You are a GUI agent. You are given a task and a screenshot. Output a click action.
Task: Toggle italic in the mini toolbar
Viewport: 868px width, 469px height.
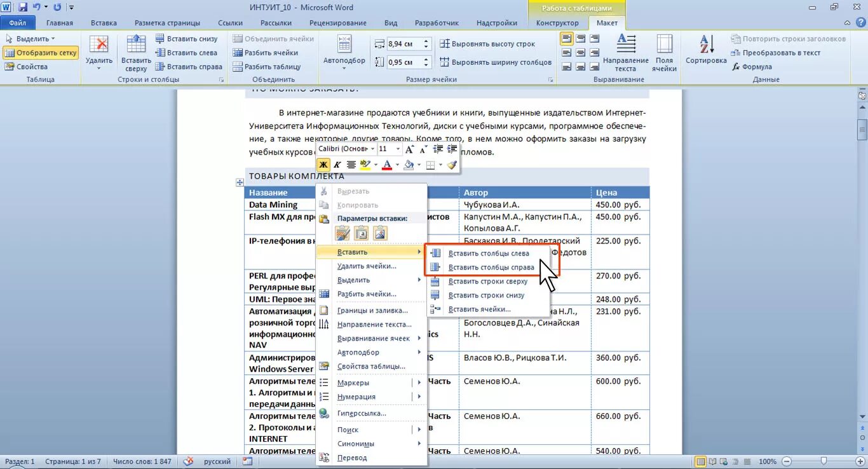(x=337, y=165)
